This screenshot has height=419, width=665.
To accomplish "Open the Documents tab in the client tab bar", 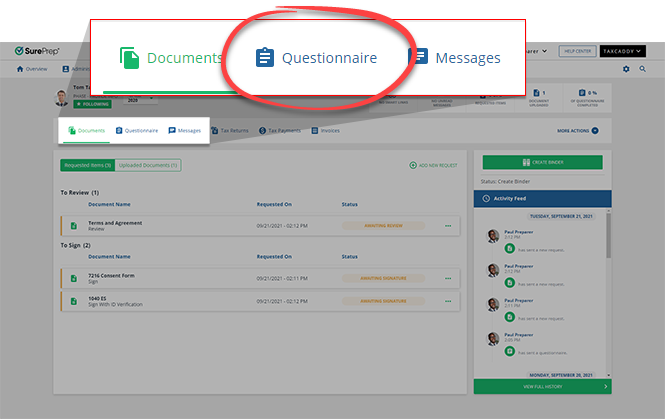I will pyautogui.click(x=87, y=131).
